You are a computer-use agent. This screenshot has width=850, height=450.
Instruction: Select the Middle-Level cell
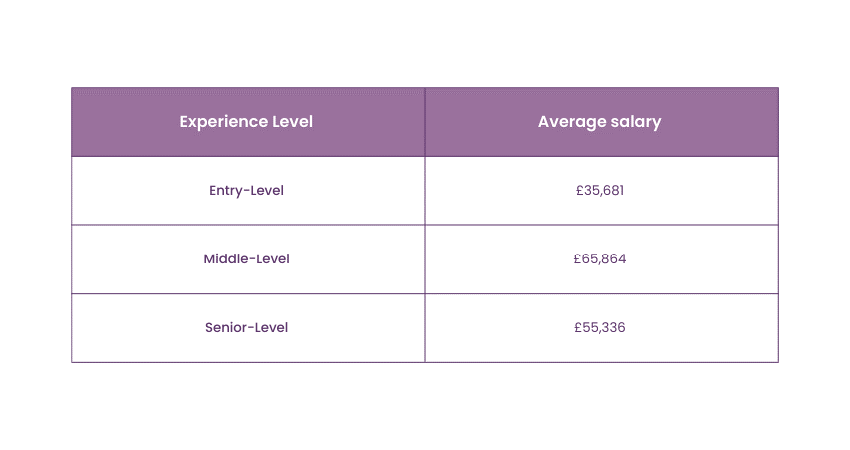(x=246, y=259)
